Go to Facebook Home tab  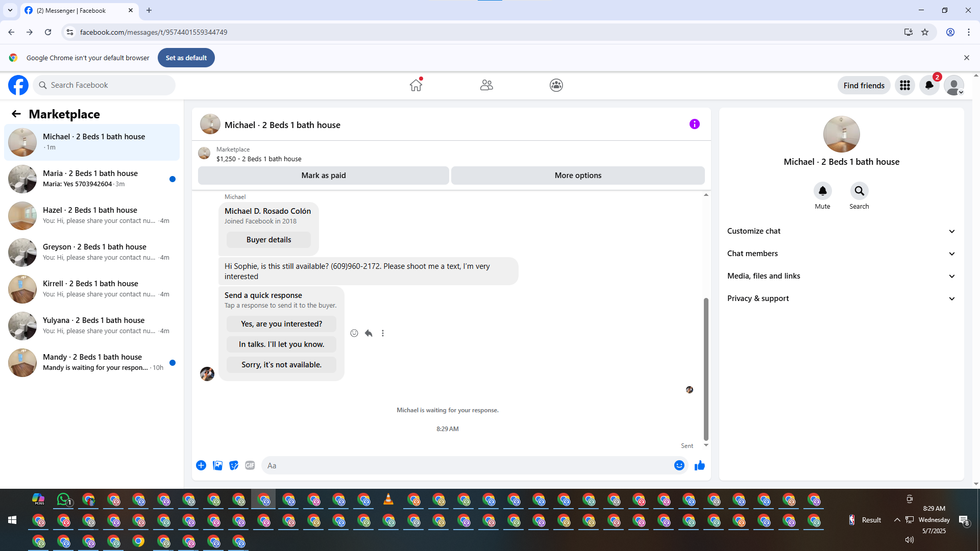(416, 85)
